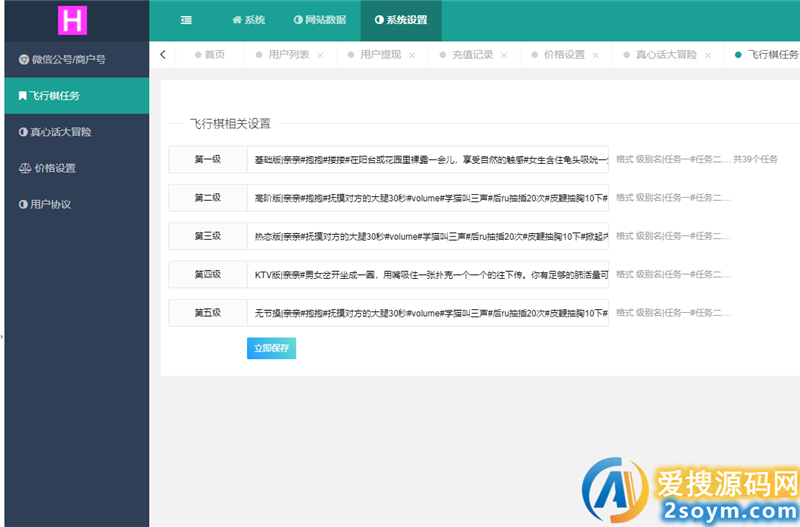The height and width of the screenshot is (527, 800).
Task: Click the 第二级 label
Action: pyautogui.click(x=208, y=198)
